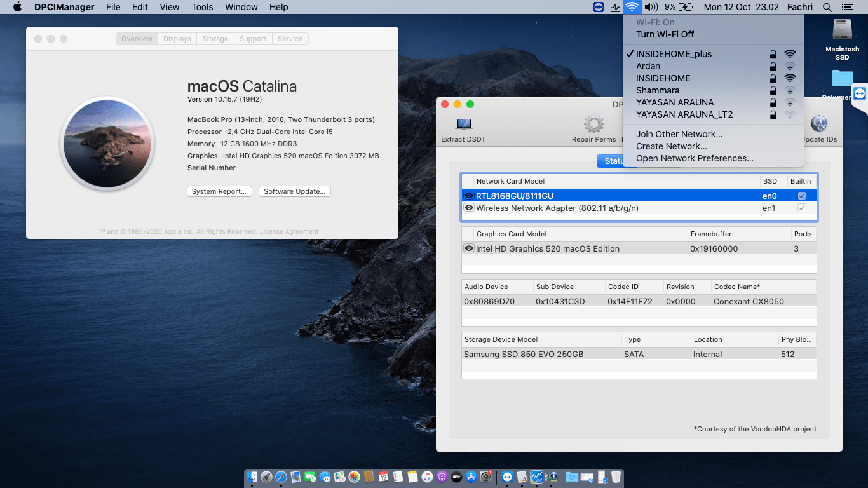This screenshot has height=488, width=868.
Task: Open the Help menu
Action: pos(279,7)
